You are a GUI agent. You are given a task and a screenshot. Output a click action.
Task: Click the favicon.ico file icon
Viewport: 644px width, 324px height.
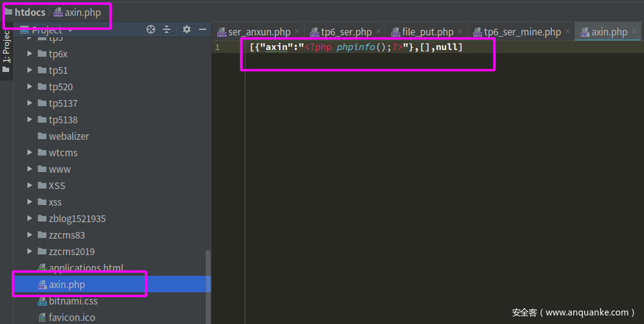click(42, 317)
